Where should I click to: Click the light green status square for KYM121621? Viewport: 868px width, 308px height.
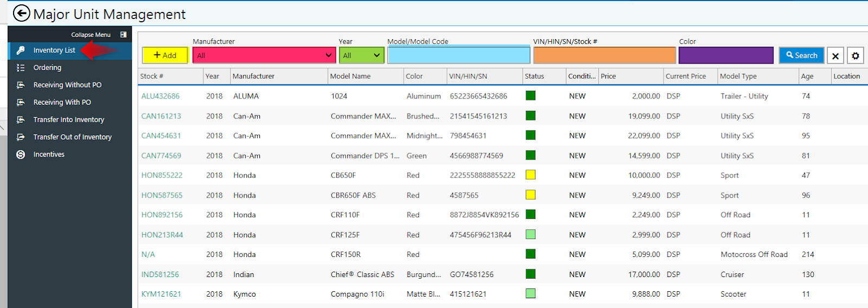(x=531, y=293)
